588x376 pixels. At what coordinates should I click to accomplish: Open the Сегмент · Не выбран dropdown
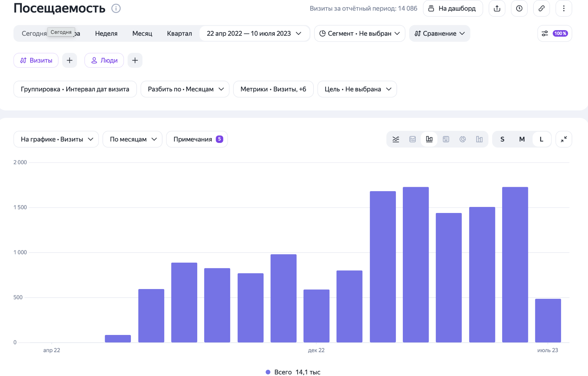pyautogui.click(x=360, y=33)
